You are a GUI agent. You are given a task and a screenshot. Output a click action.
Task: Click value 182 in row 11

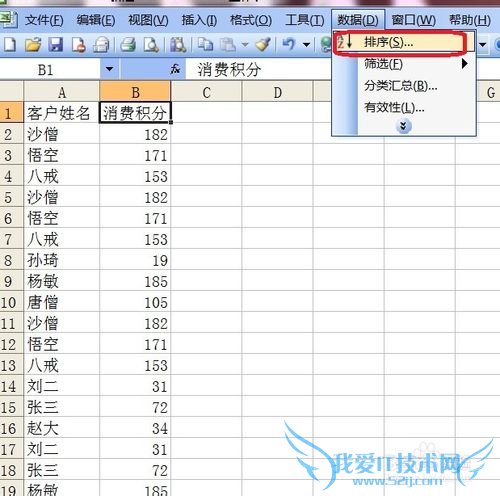click(x=135, y=323)
